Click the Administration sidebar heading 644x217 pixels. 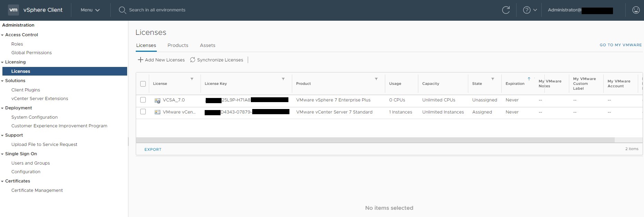tap(18, 25)
